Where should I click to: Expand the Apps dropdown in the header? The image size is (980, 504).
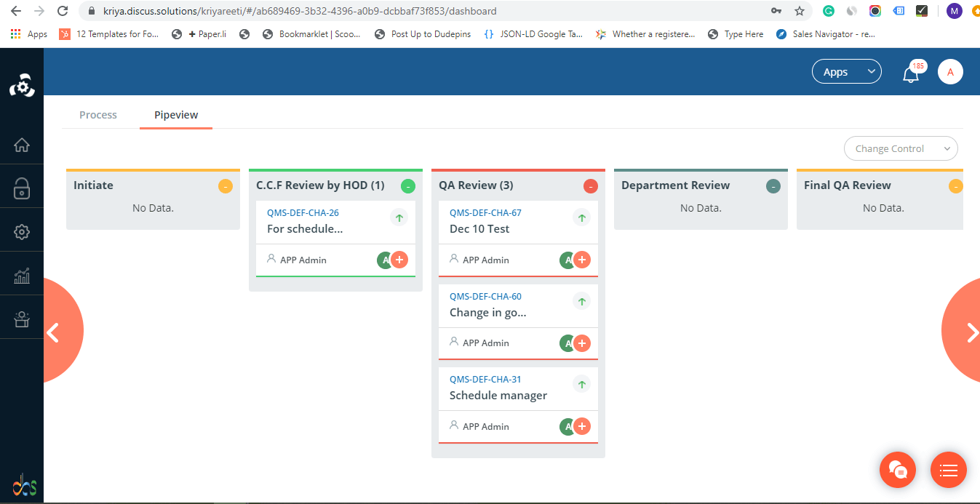[x=846, y=71]
